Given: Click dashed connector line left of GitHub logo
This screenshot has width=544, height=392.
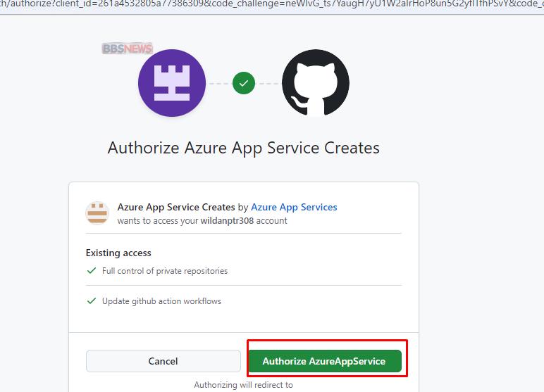Looking at the screenshot, I should point(268,83).
